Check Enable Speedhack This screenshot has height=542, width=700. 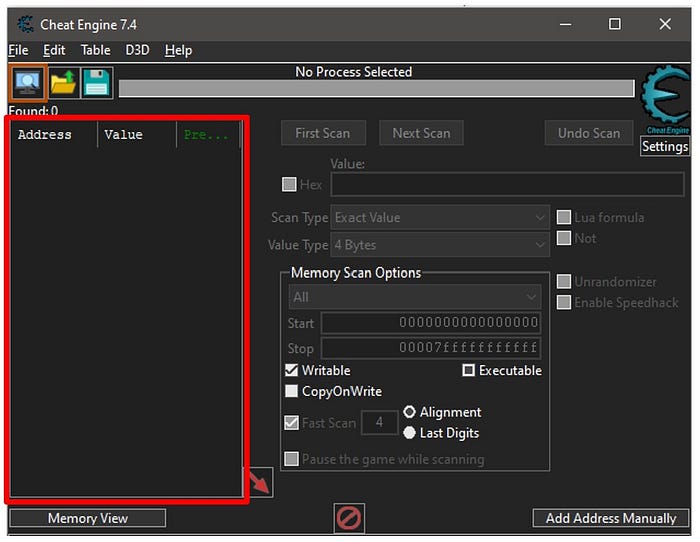563,302
